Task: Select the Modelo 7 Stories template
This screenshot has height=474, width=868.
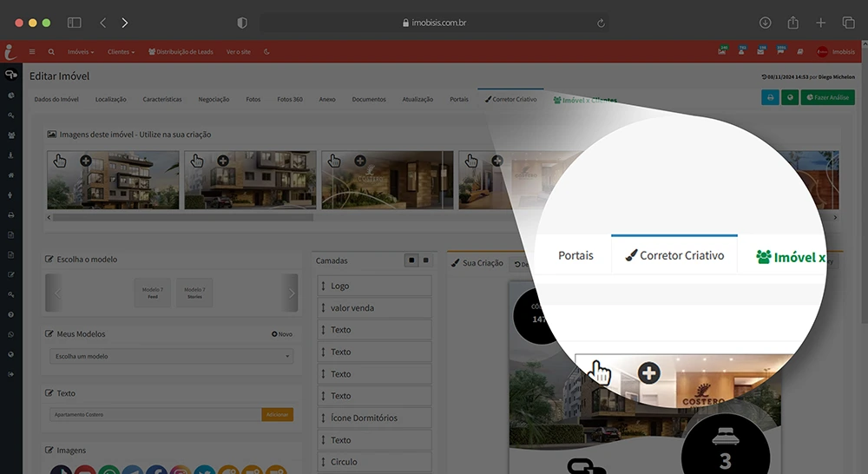Action: 194,293
